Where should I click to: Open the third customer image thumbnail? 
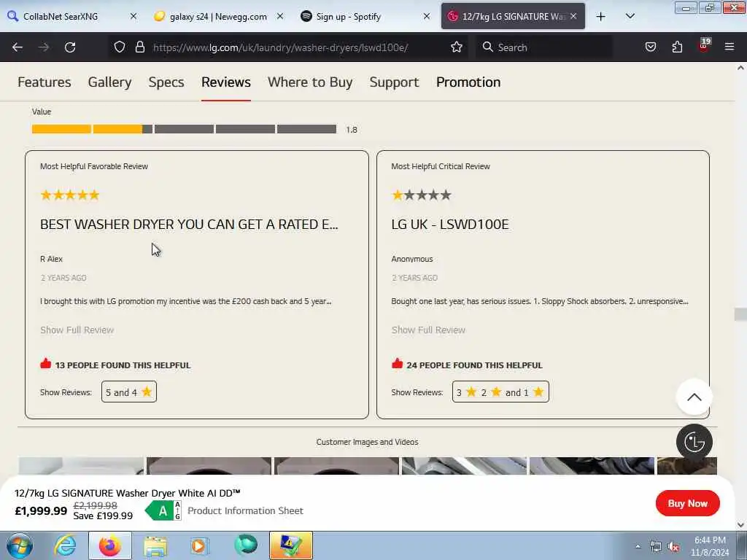click(336, 466)
